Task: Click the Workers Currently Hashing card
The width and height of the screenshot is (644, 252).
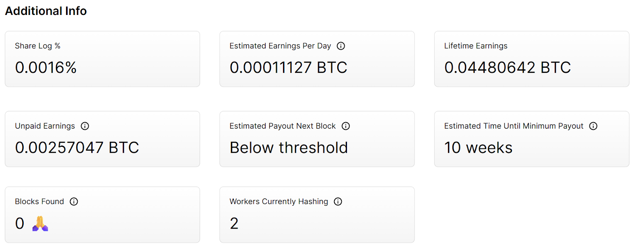Action: (x=317, y=214)
